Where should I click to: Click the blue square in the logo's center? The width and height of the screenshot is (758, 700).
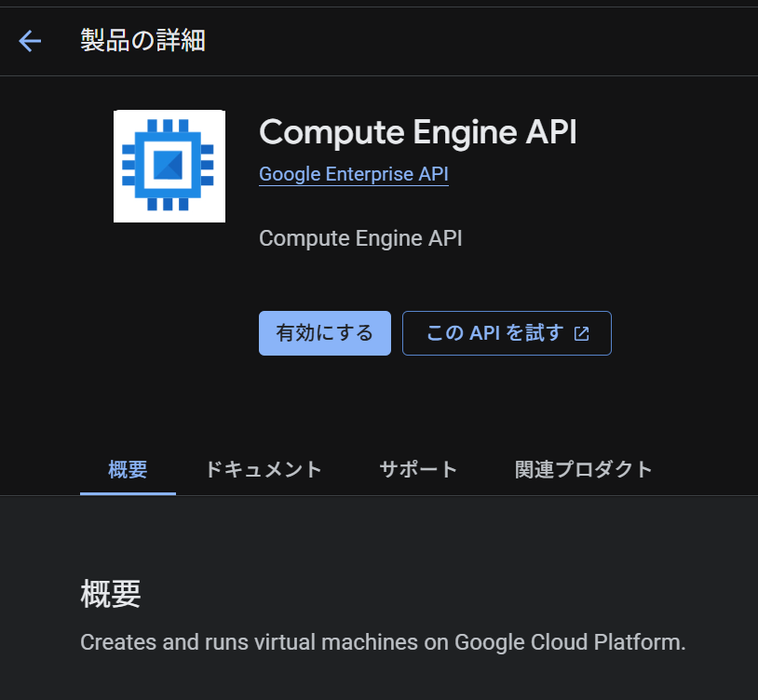pyautogui.click(x=169, y=165)
